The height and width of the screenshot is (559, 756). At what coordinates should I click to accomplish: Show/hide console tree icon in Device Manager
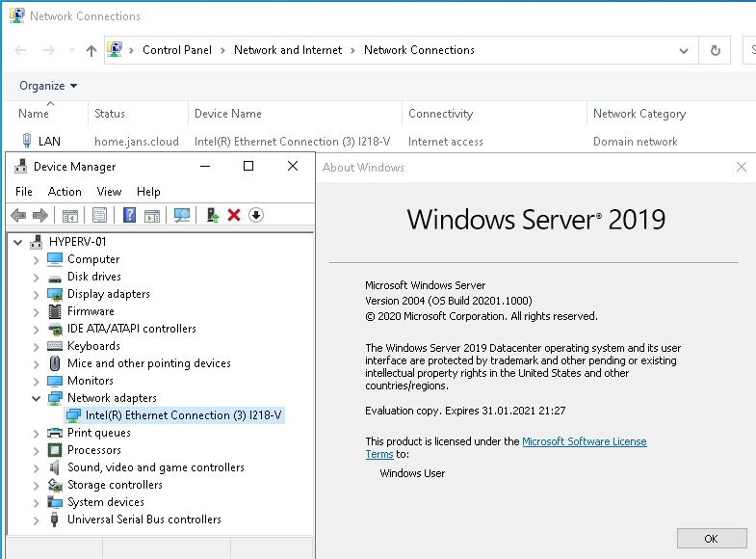click(70, 215)
